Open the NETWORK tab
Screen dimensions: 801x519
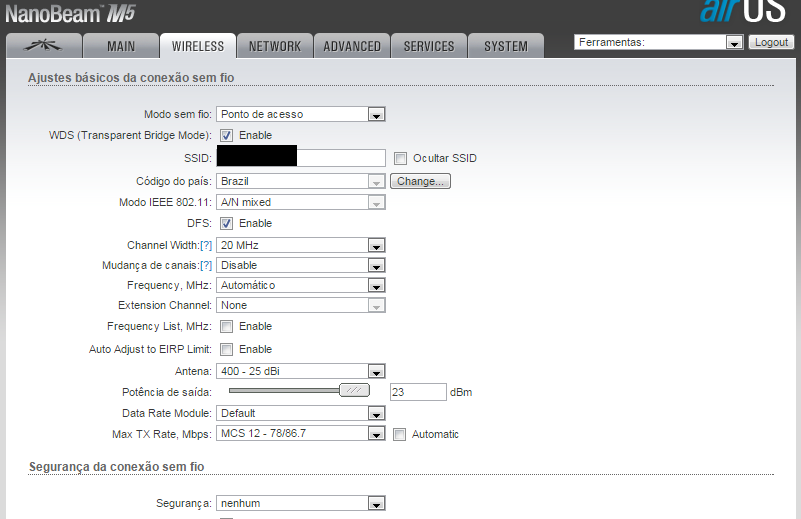point(275,46)
